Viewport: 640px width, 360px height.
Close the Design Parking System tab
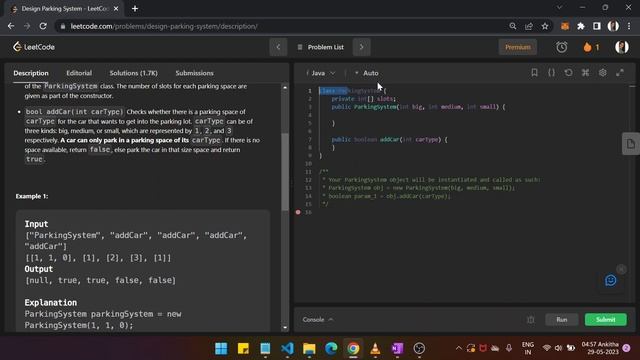click(116, 9)
